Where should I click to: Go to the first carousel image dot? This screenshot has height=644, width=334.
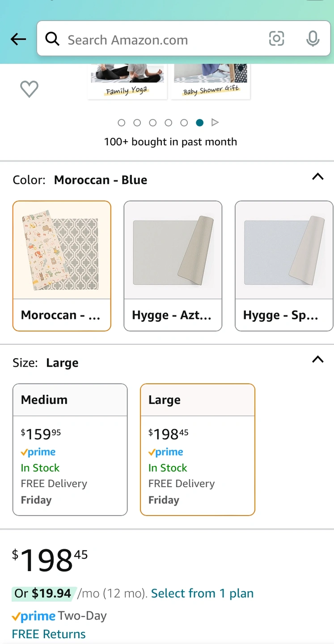(x=122, y=123)
